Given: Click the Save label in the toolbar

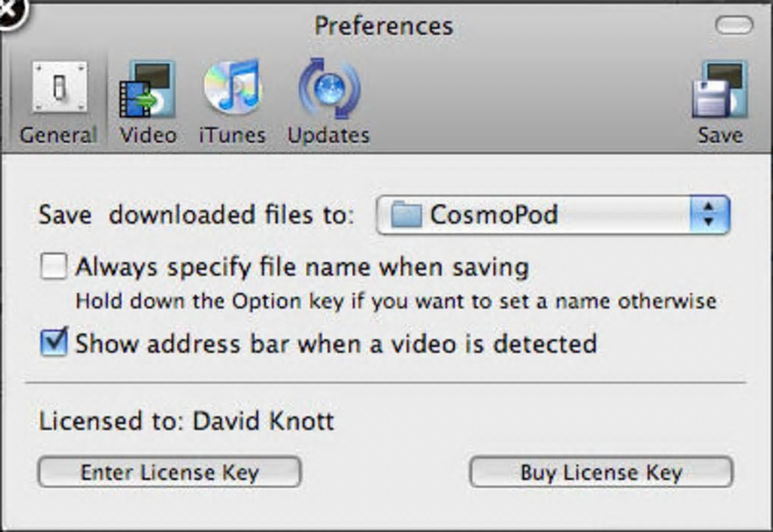Looking at the screenshot, I should [x=720, y=135].
